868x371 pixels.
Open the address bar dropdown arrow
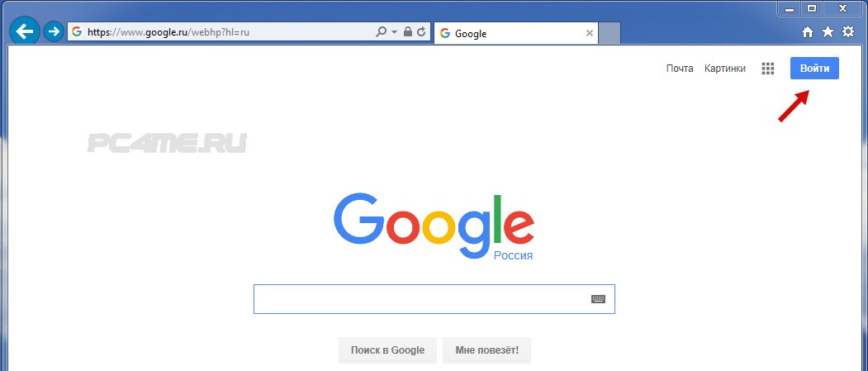tap(394, 32)
